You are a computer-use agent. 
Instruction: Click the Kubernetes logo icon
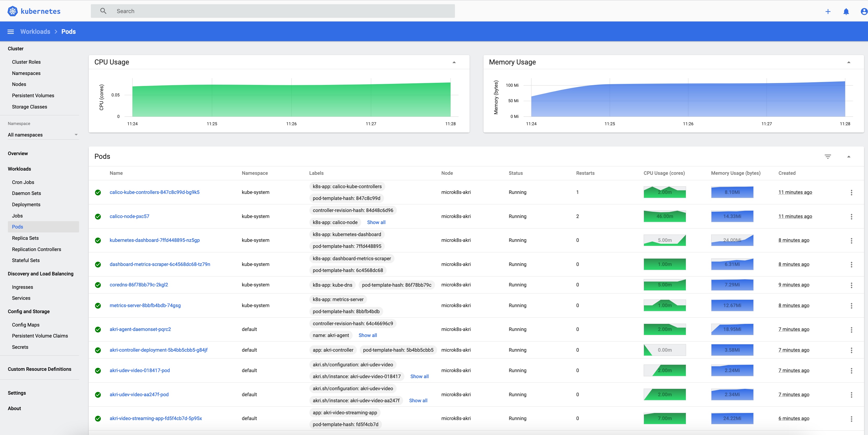(12, 10)
